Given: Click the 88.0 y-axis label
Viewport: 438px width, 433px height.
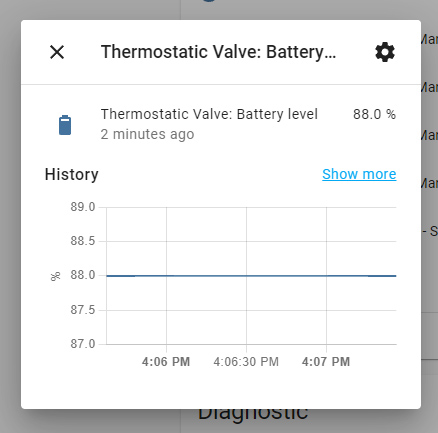Looking at the screenshot, I should pos(83,275).
